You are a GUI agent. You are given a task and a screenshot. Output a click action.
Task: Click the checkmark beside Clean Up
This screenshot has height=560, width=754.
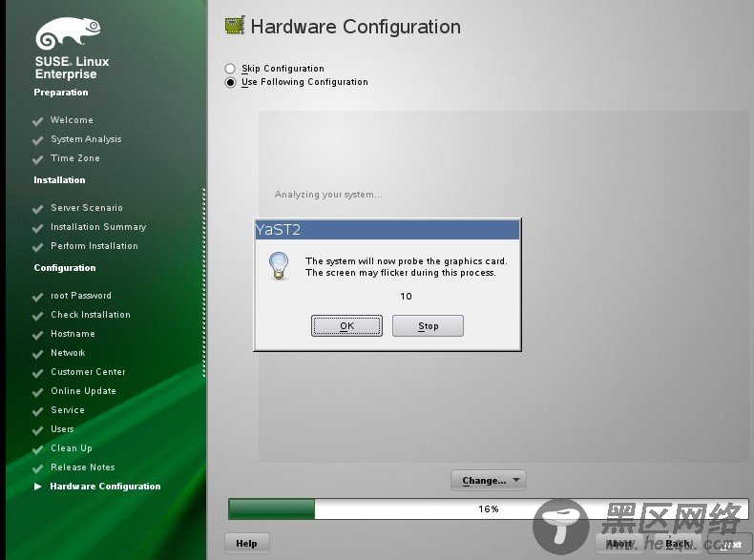(37, 449)
